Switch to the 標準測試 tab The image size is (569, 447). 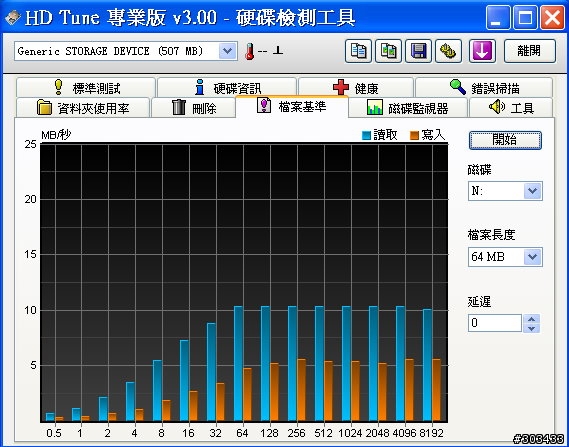(x=86, y=87)
